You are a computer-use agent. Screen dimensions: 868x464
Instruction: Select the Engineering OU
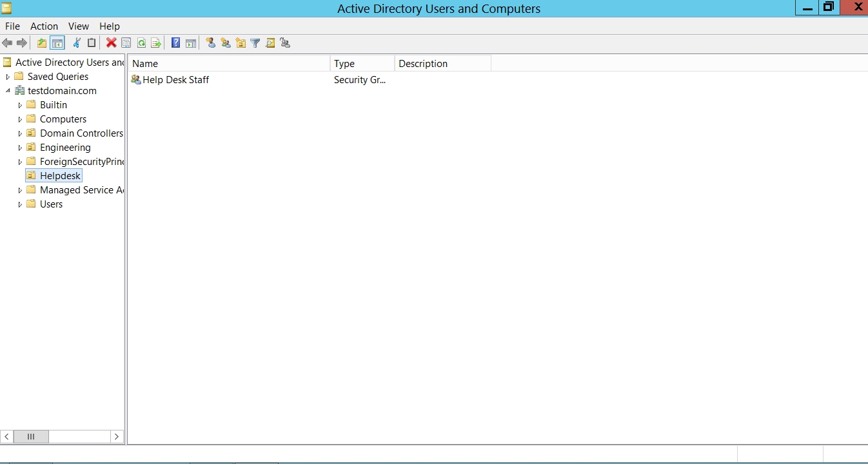coord(65,148)
